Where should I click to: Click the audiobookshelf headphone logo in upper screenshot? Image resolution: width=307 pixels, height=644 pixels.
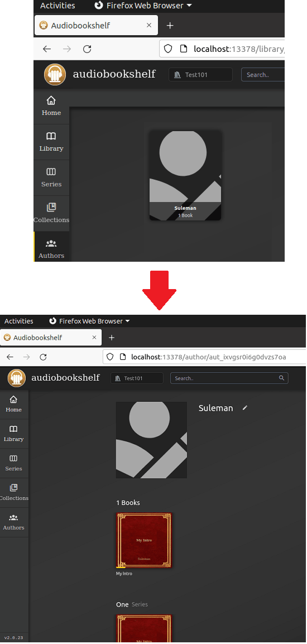(55, 75)
